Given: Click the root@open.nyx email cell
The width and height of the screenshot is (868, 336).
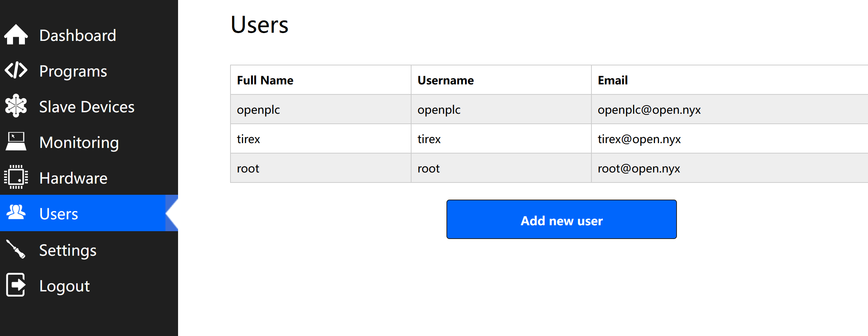Looking at the screenshot, I should point(639,168).
